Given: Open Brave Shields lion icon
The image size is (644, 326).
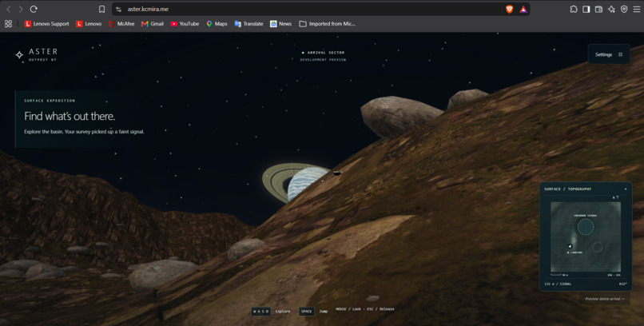Looking at the screenshot, I should click(509, 9).
